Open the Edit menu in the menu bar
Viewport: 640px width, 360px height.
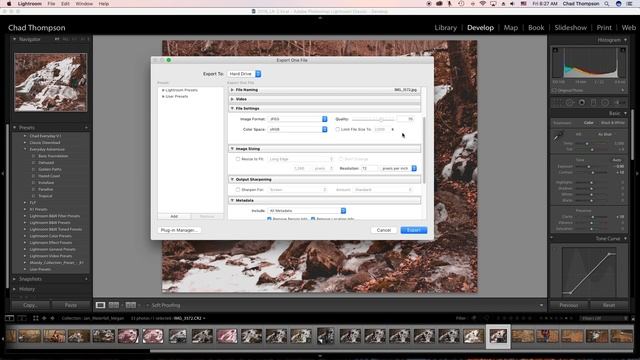click(65, 4)
